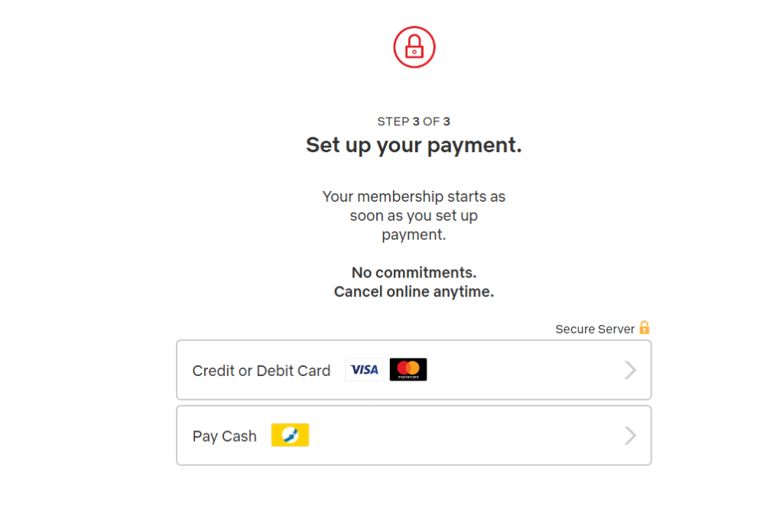The image size is (783, 532).
Task: Click the word "STEP" in step indicator
Action: (x=393, y=122)
